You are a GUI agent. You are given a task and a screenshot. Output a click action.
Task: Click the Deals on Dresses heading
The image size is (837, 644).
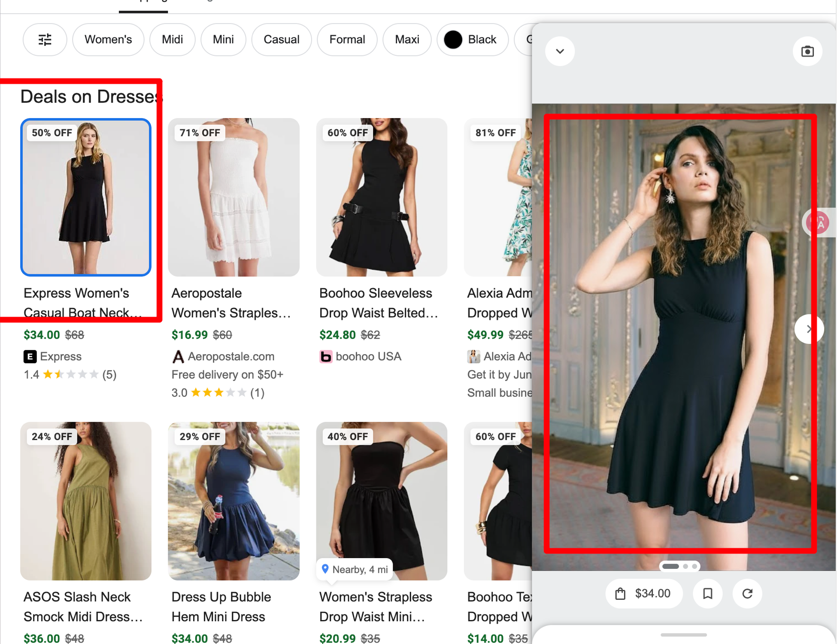click(x=91, y=97)
